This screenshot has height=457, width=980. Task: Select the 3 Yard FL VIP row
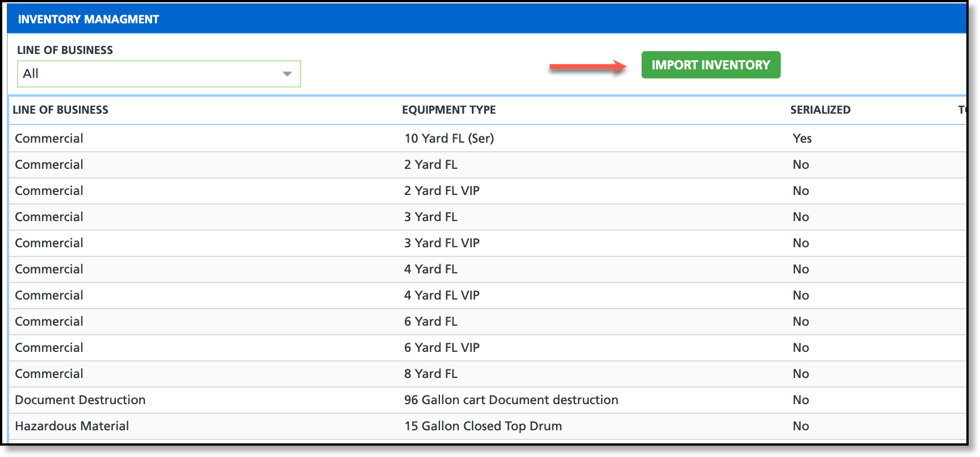tap(488, 243)
